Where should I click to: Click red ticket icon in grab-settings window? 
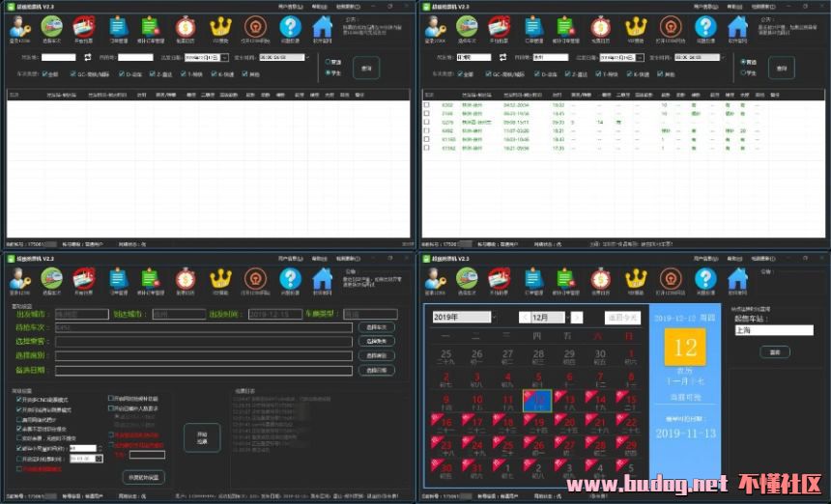point(83,278)
